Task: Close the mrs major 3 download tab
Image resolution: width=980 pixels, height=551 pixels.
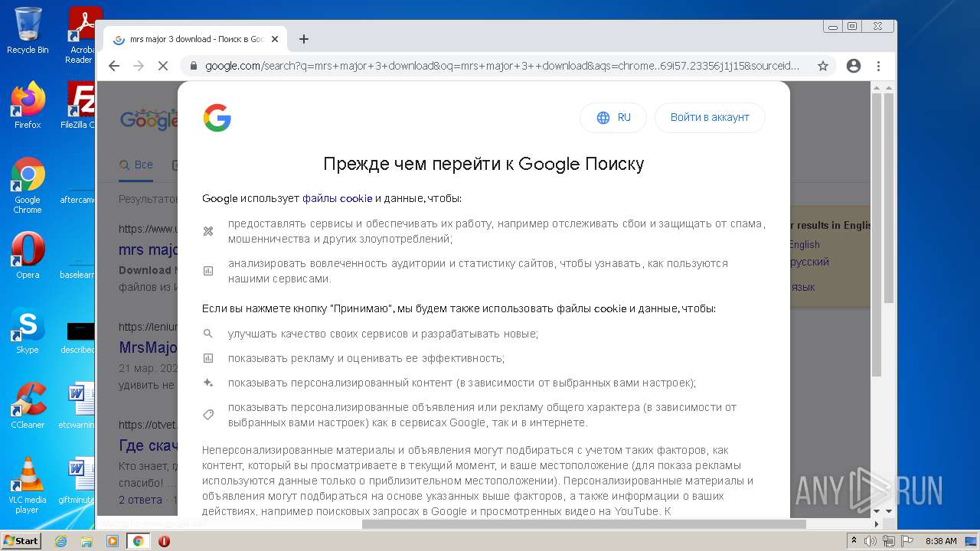Action: pos(275,39)
